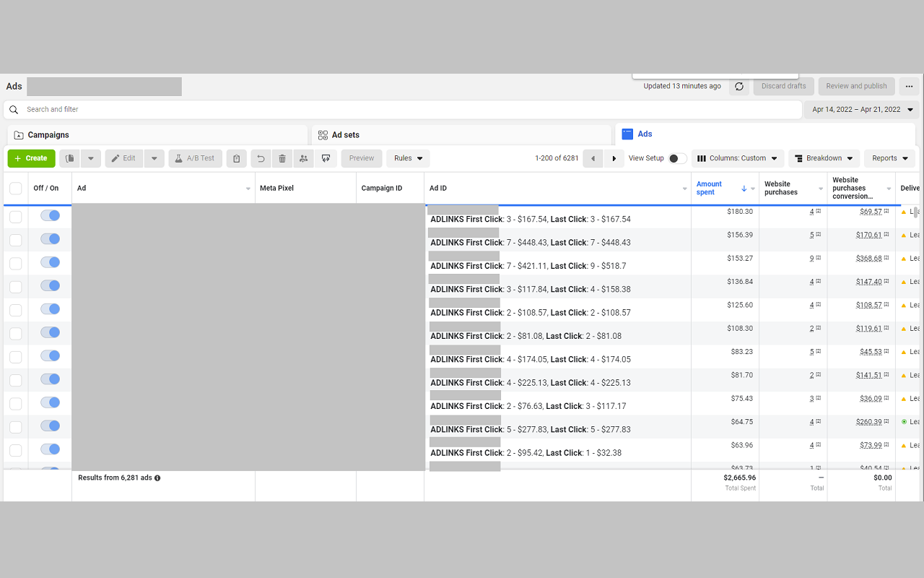The height and width of the screenshot is (578, 924).
Task: Open the Apr 14 – Apr 21 date range picker
Action: click(x=862, y=110)
